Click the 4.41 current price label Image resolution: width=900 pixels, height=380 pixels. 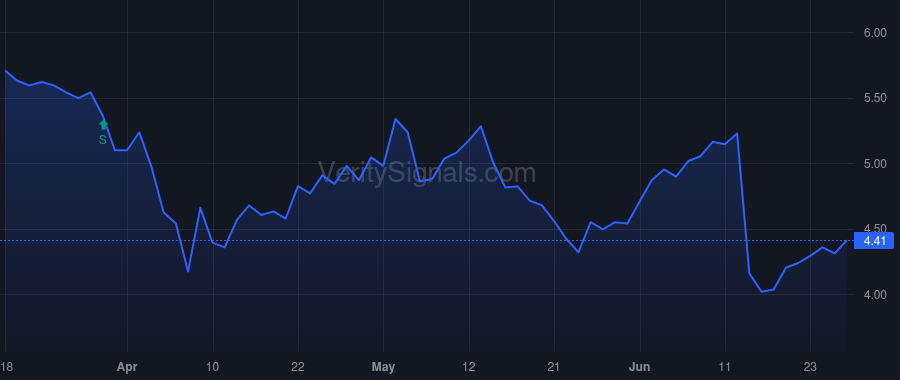click(874, 241)
